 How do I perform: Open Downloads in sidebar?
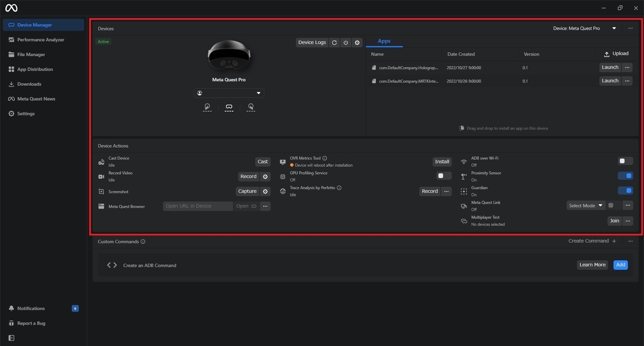click(43, 84)
